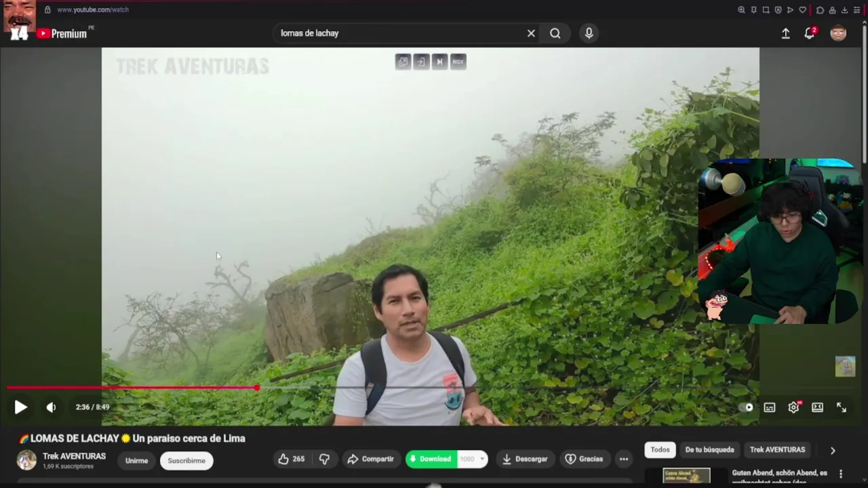Click the page scrollbar up arrow

(x=865, y=23)
